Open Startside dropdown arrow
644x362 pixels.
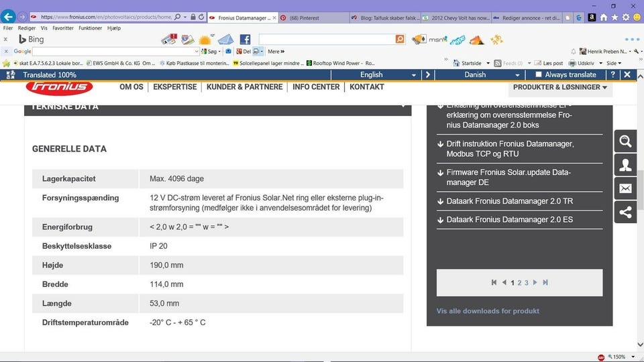pos(488,63)
